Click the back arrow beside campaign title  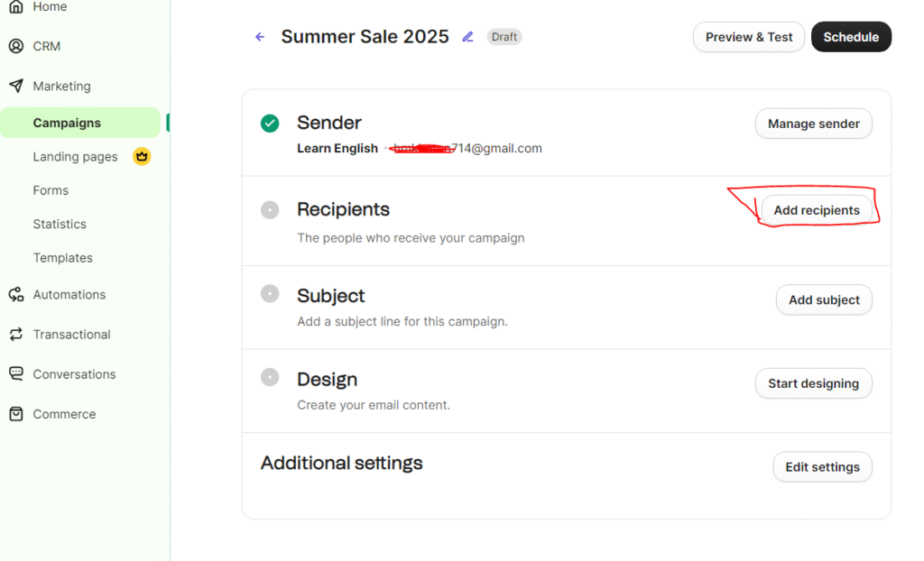(260, 37)
